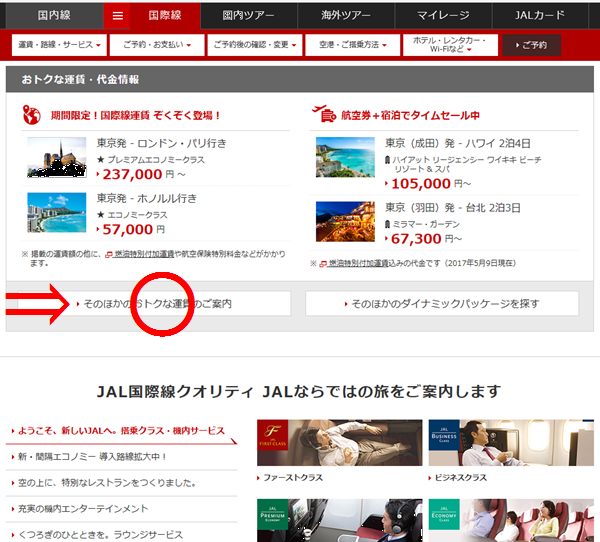Open the Economy Class banner image

coord(511,521)
